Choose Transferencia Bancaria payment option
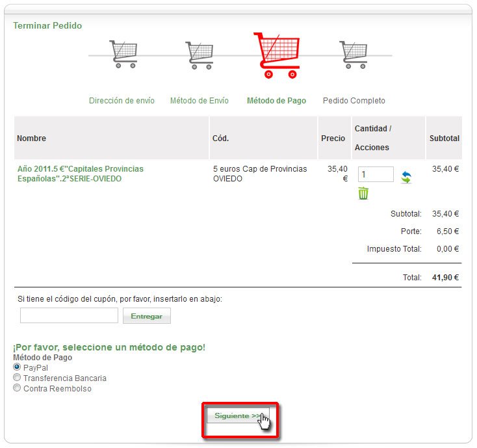Viewport: 477px width, 448px height. coord(17,378)
